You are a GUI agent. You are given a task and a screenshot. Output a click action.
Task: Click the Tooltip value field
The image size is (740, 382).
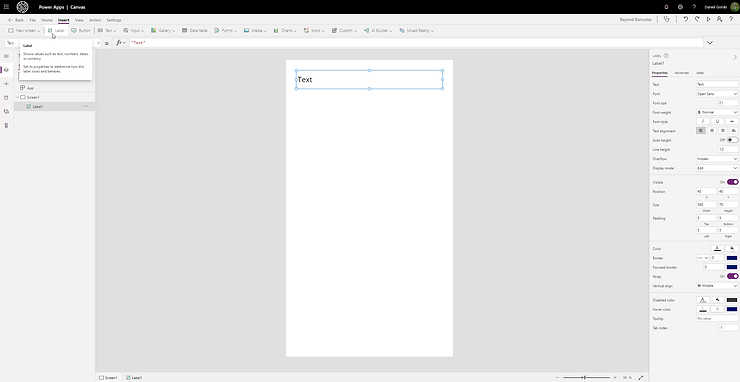[717, 319]
